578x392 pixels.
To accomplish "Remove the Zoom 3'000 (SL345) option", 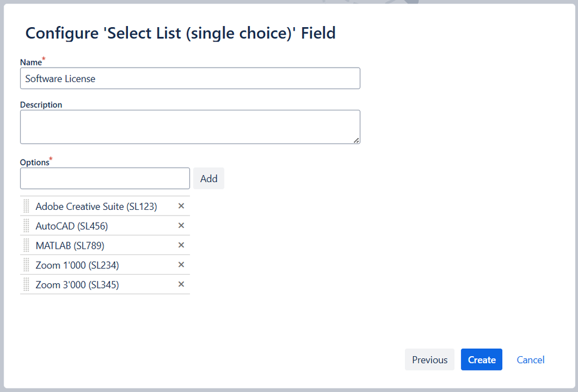I will (x=181, y=284).
